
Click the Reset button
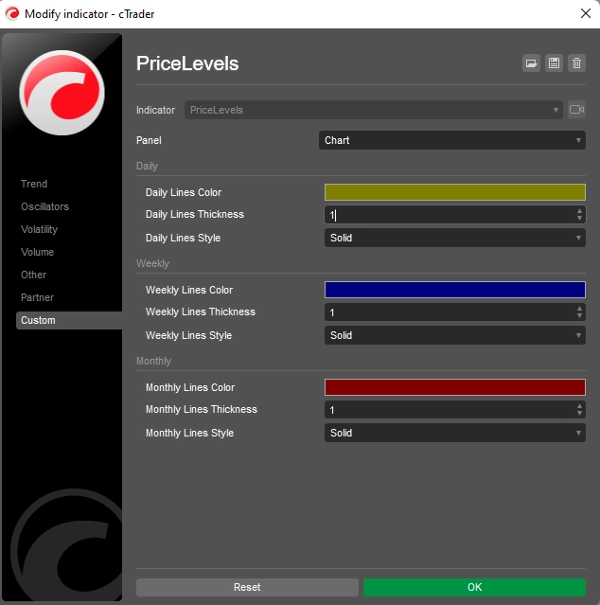(x=247, y=587)
